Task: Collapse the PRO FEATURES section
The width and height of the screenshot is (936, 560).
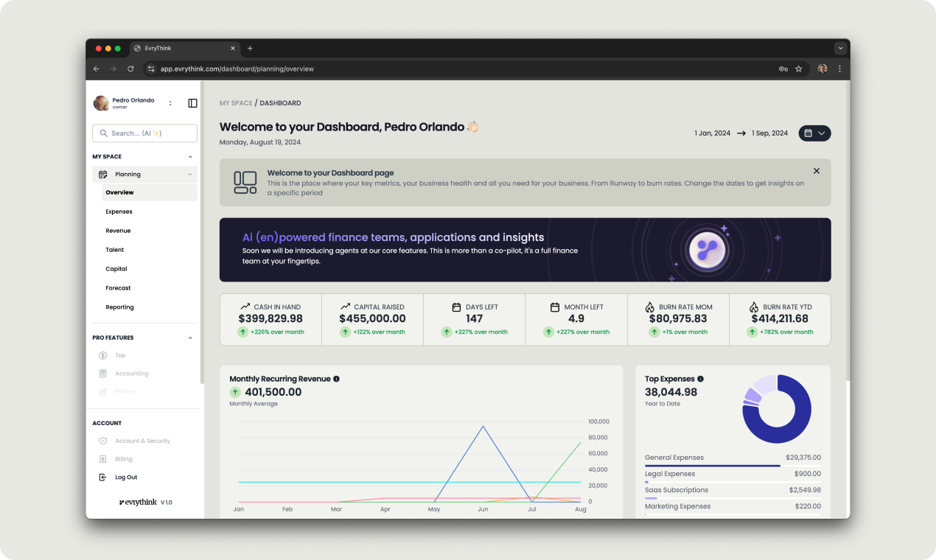Action: (x=190, y=338)
